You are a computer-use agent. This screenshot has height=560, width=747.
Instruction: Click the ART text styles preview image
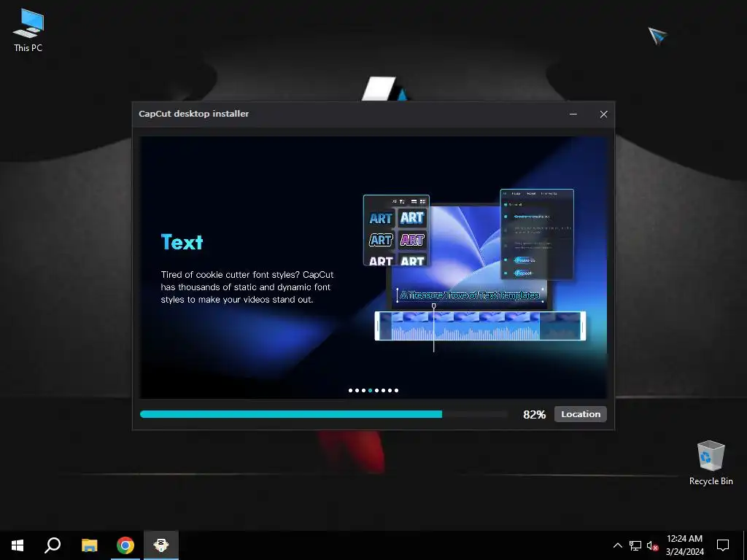coord(396,230)
